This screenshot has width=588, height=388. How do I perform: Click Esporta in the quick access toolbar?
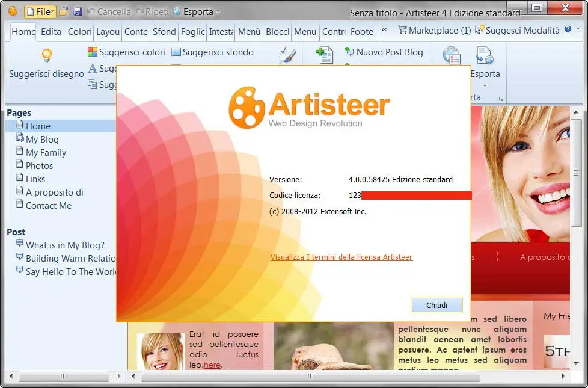tap(193, 12)
